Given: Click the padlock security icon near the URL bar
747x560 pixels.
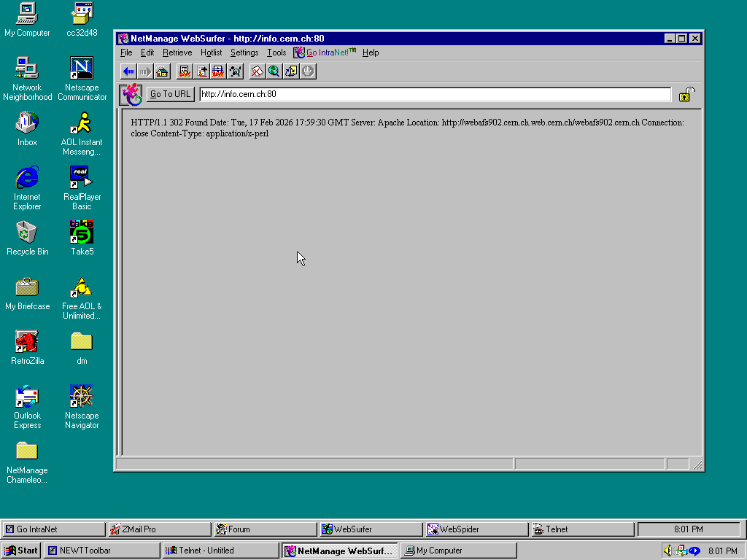Looking at the screenshot, I should tap(685, 94).
